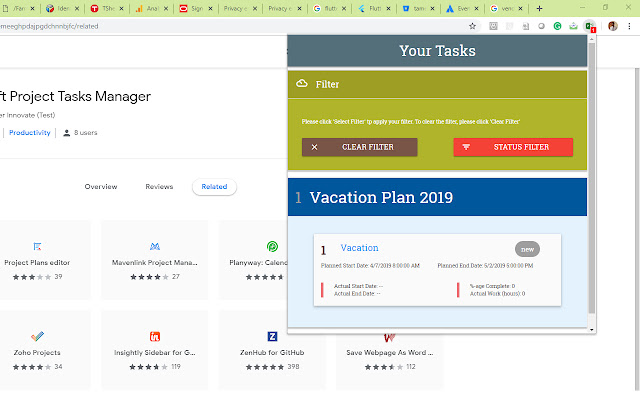Open the ZenHub for GitHub card title
The image size is (640, 400).
click(x=272, y=353)
